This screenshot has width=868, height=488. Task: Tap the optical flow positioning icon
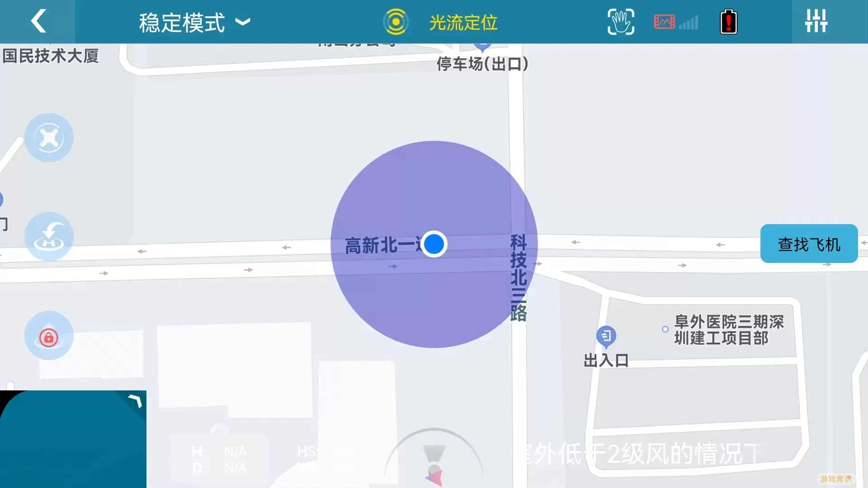[x=393, y=21]
